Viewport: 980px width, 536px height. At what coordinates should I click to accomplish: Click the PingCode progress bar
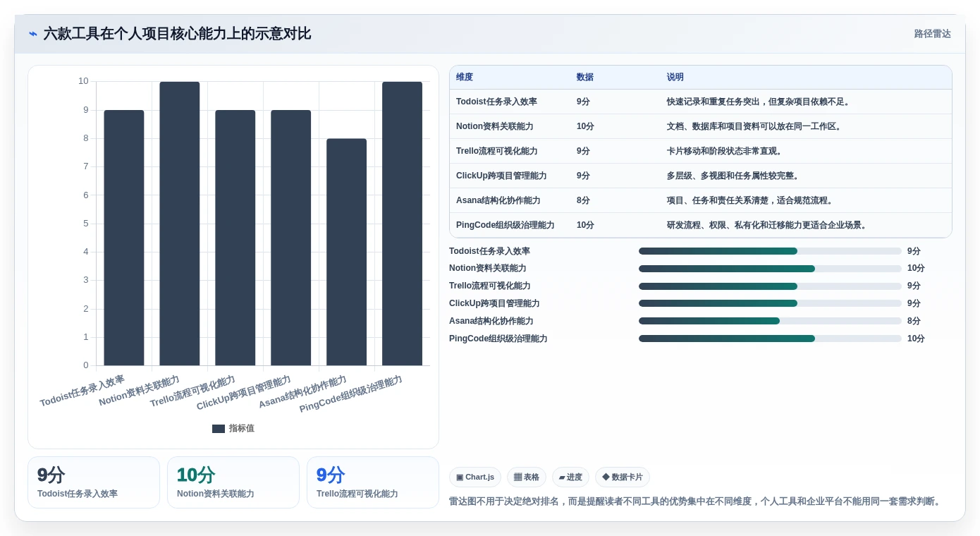click(770, 339)
